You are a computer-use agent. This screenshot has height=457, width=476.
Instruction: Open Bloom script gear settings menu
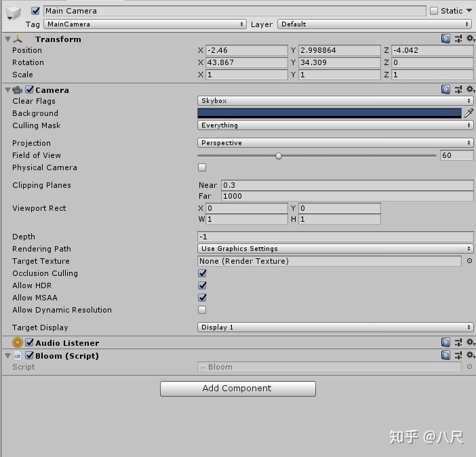470,355
